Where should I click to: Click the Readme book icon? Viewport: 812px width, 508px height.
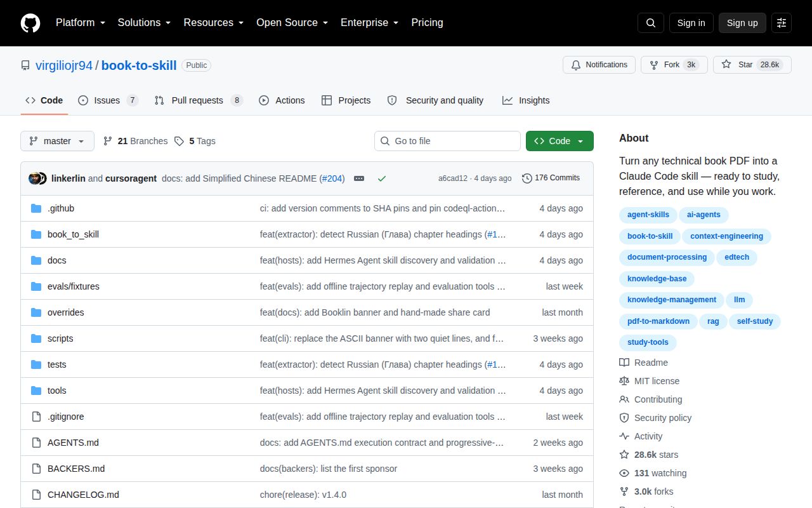click(624, 363)
